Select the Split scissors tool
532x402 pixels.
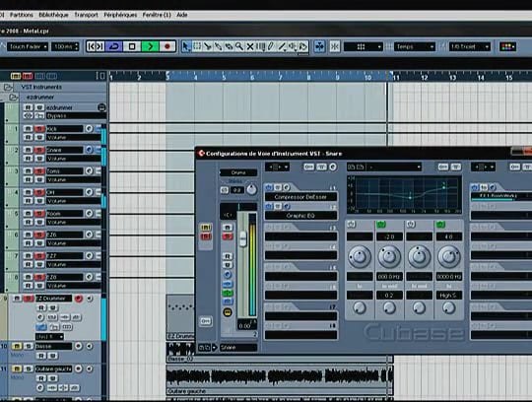point(207,46)
